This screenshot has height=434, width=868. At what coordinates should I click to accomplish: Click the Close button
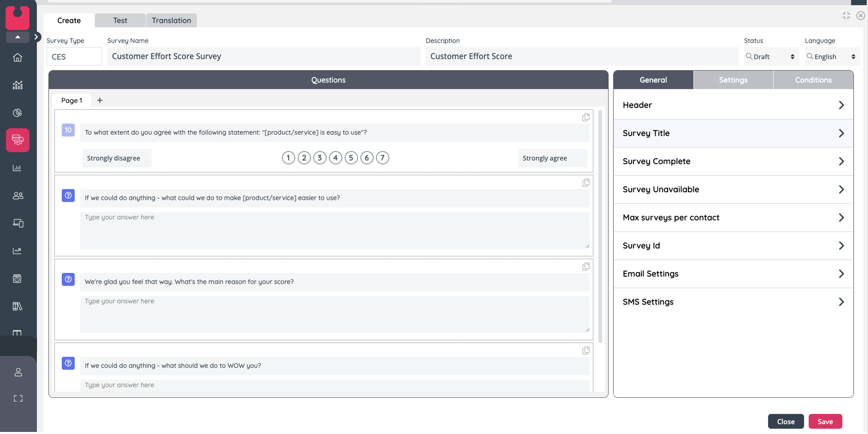[785, 422]
